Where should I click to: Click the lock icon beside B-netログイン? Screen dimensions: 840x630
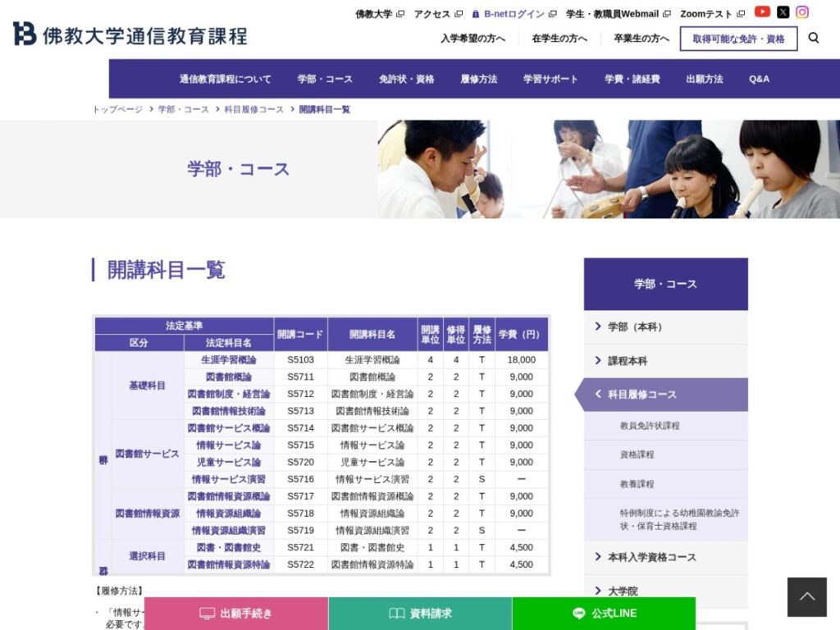pos(475,14)
